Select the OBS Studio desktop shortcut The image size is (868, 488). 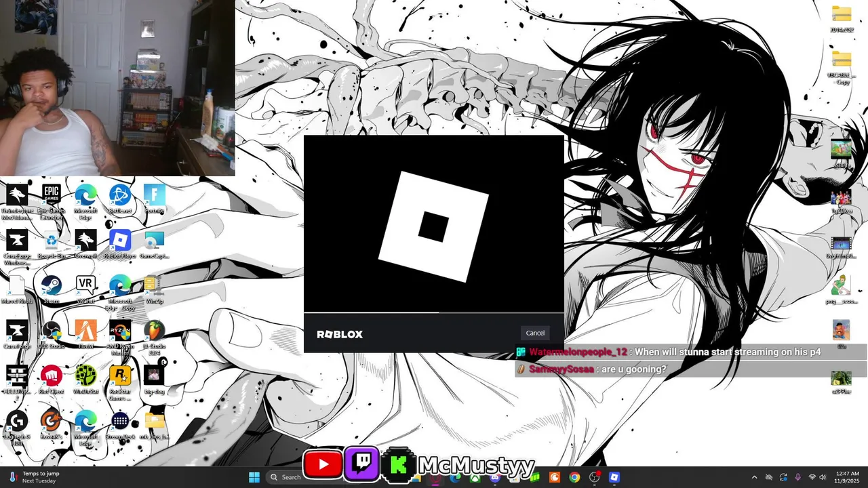point(52,335)
